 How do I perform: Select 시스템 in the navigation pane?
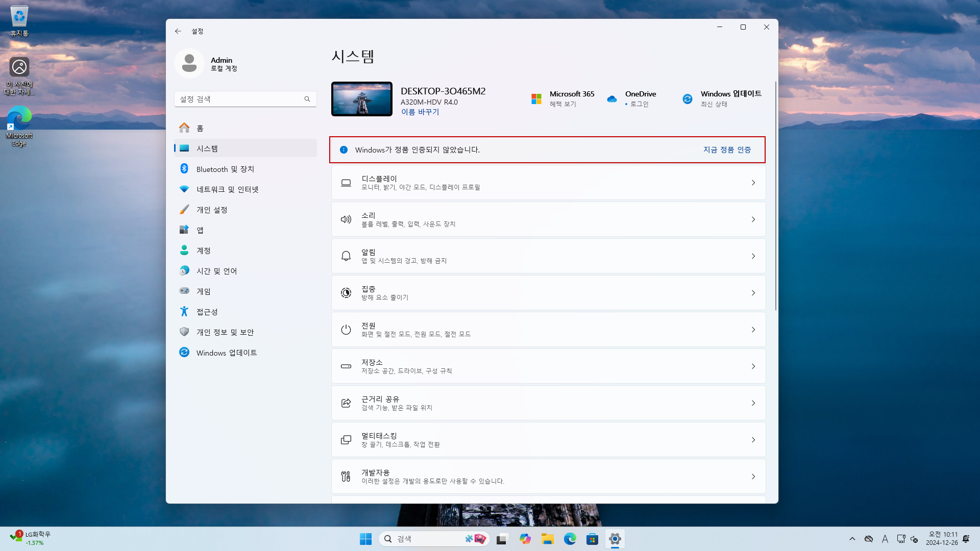(x=208, y=148)
